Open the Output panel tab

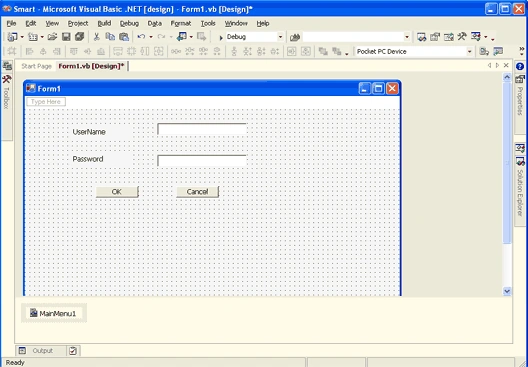40,351
